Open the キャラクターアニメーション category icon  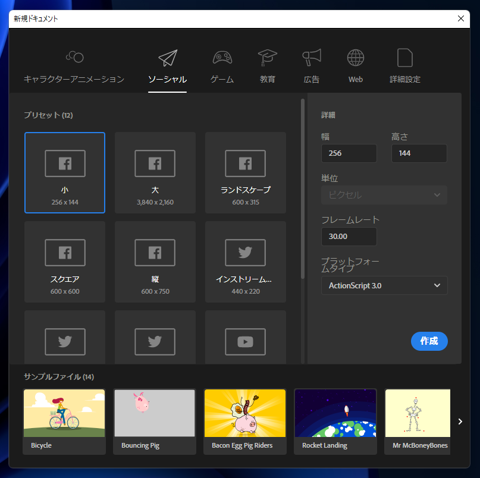point(75,57)
